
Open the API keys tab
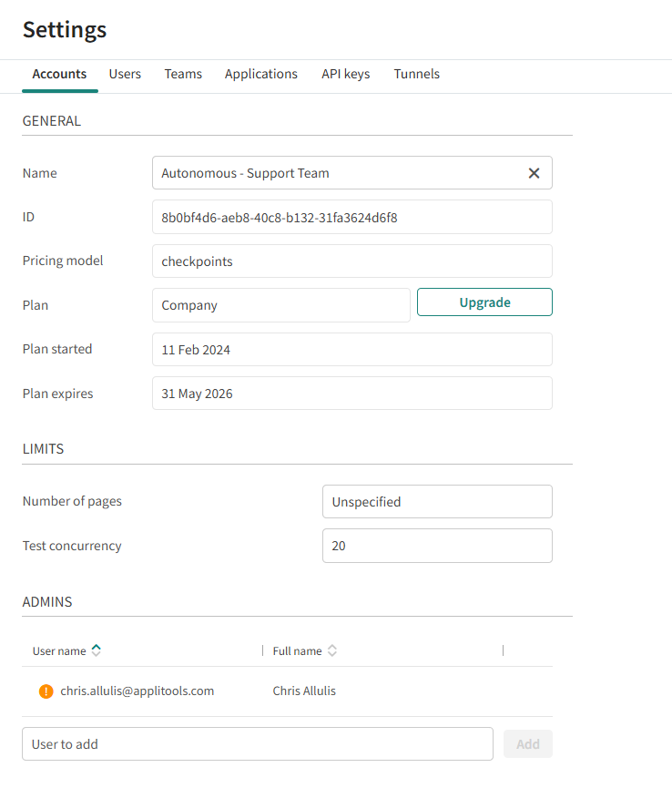click(345, 74)
